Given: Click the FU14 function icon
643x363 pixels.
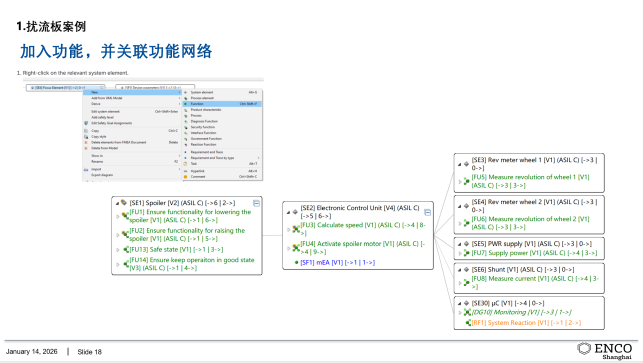Looking at the screenshot, I should [x=126, y=263].
